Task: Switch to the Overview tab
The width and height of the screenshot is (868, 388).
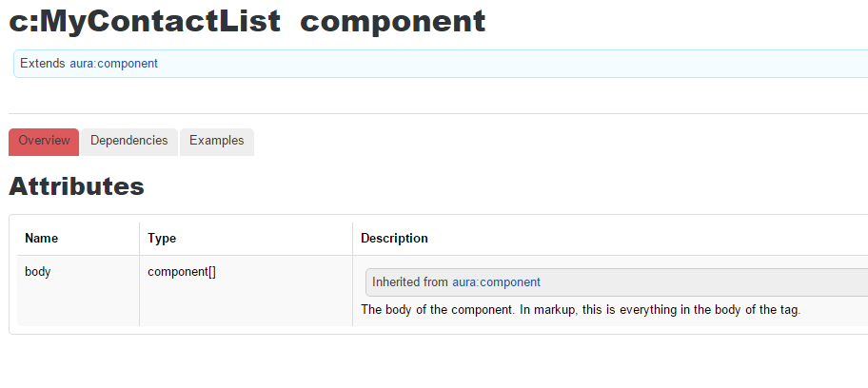Action: click(44, 141)
